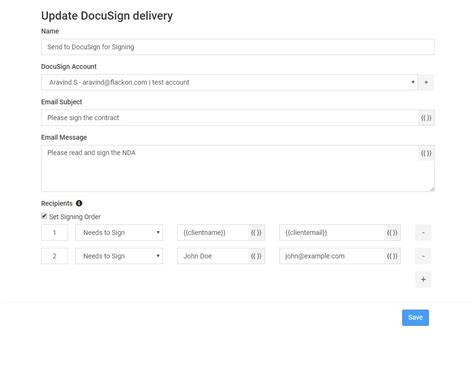
Task: Open merge field picker for John Doe name
Action: click(256, 256)
